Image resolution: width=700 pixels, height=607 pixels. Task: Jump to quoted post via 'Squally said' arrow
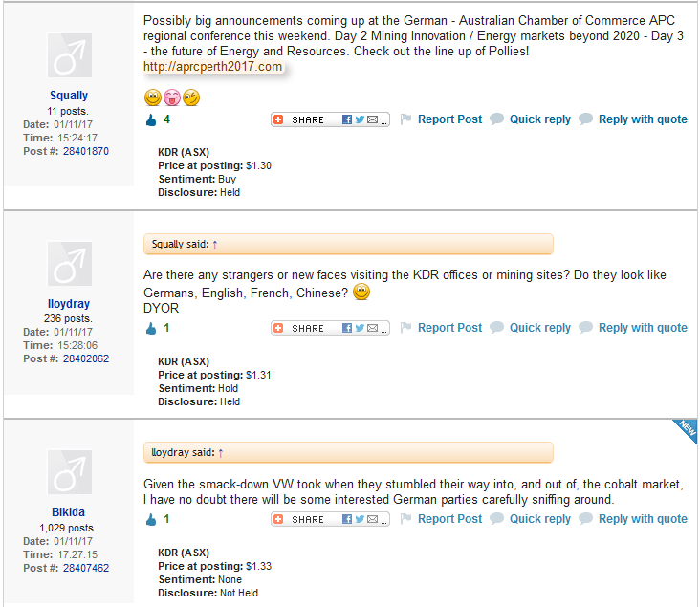tap(215, 245)
